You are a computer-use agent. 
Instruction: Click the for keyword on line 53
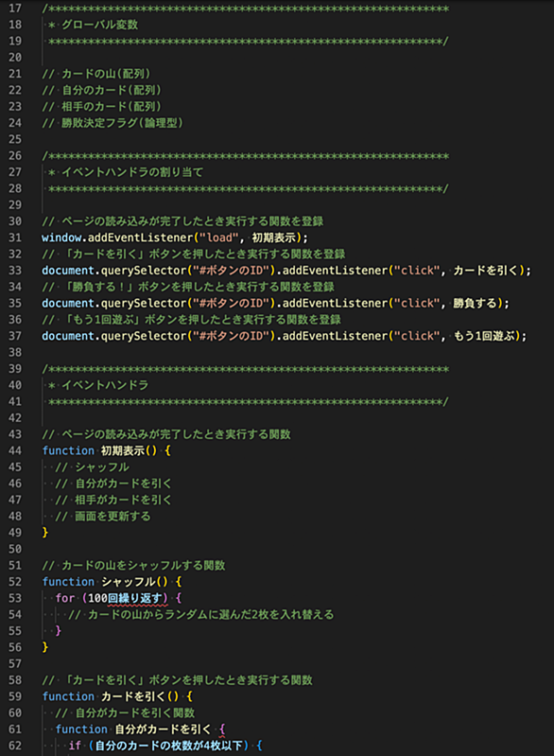(x=65, y=598)
